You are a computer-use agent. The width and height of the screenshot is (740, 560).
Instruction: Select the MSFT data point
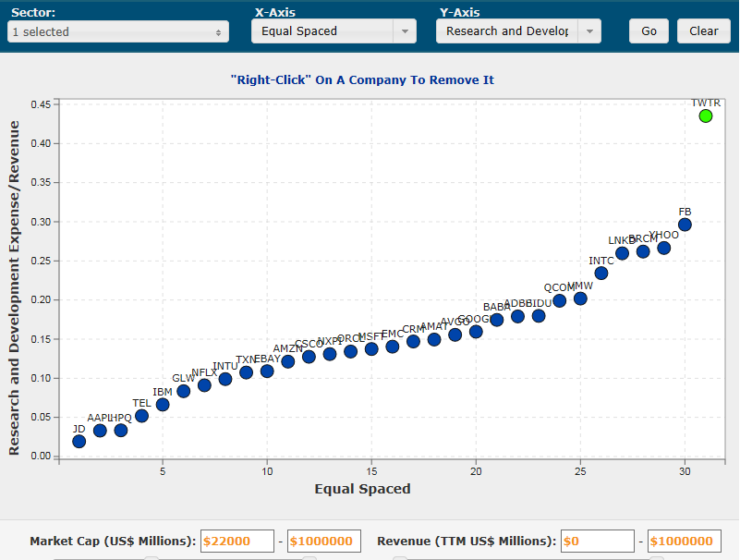click(x=371, y=349)
